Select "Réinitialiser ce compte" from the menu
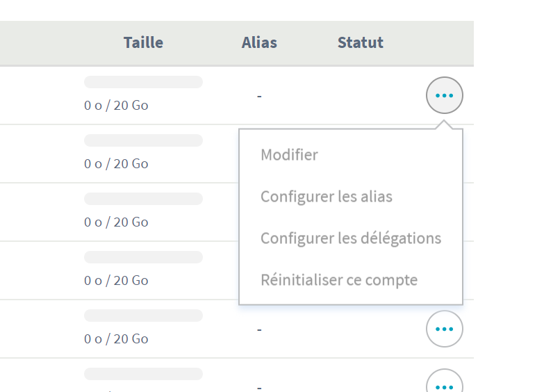 click(x=339, y=280)
